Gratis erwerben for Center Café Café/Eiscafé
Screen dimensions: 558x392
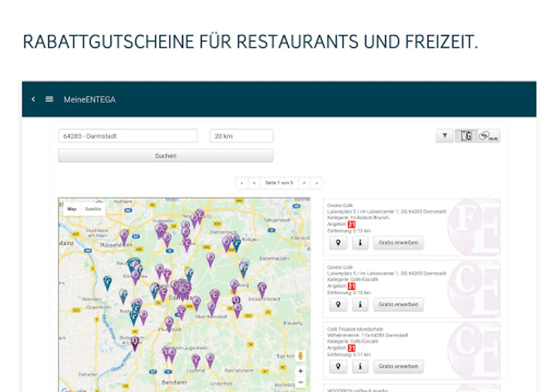(x=398, y=304)
